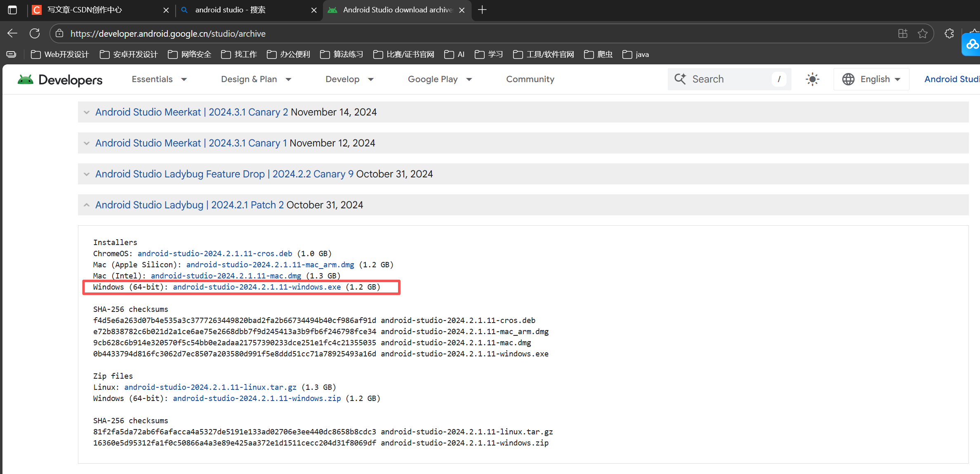This screenshot has width=980, height=474.
Task: Add this page to favorites star
Action: coord(923,33)
